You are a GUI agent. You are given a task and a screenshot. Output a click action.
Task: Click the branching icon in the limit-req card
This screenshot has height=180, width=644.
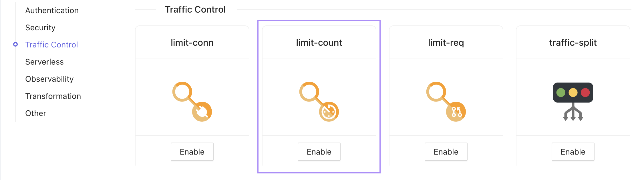456,112
